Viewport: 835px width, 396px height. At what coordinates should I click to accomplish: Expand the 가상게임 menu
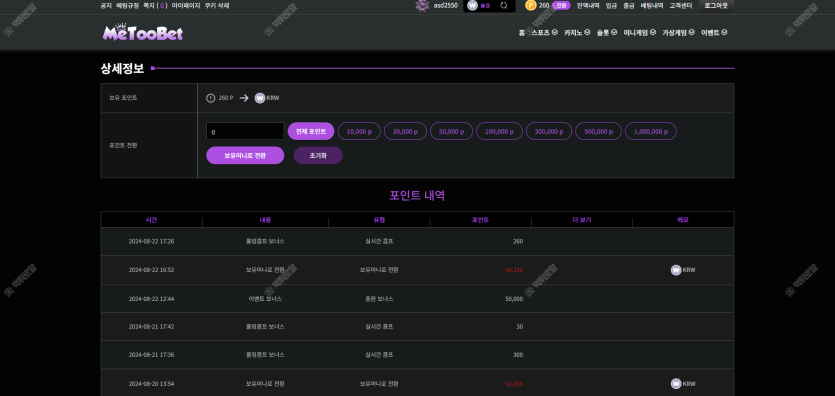[678, 32]
